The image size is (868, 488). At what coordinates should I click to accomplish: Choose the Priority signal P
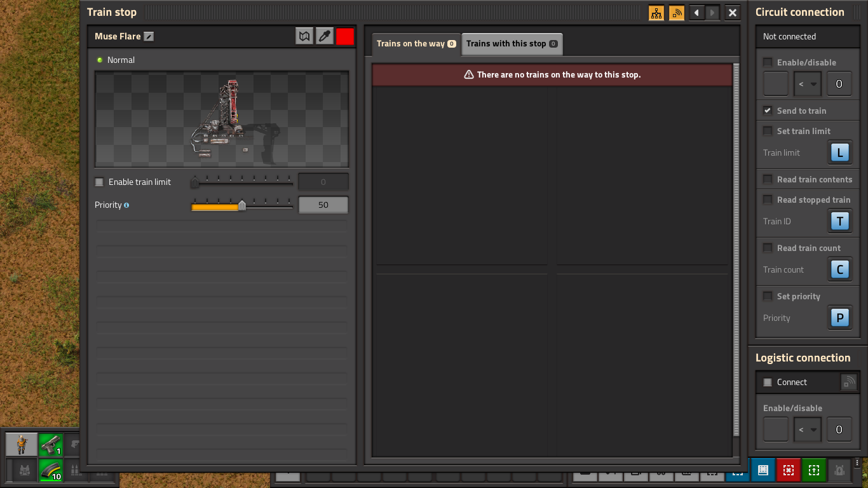840,318
